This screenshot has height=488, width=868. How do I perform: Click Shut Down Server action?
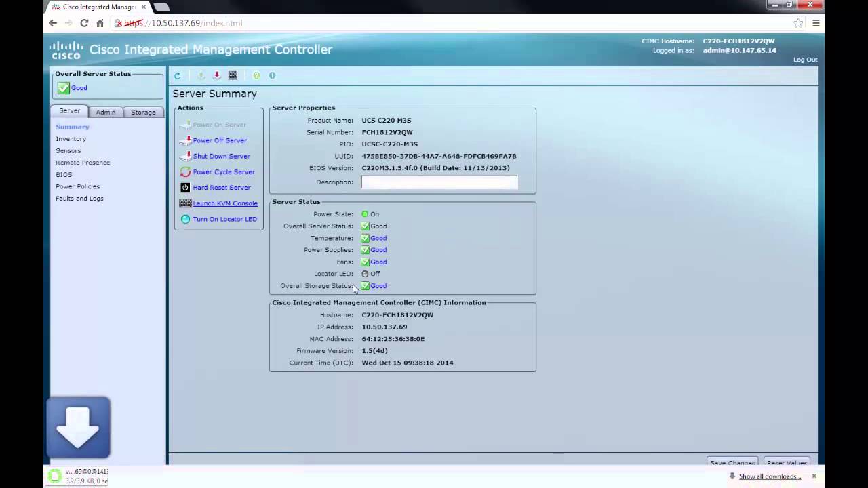coord(221,156)
